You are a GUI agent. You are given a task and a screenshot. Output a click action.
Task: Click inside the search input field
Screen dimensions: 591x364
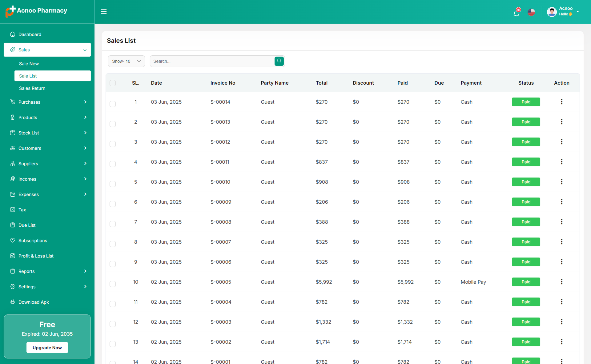pyautogui.click(x=212, y=61)
